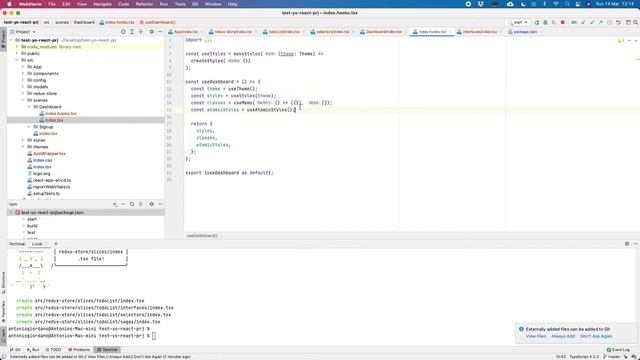Click the red Stop button in run toolbar
This screenshot has height=360, width=640.
coord(562,22)
